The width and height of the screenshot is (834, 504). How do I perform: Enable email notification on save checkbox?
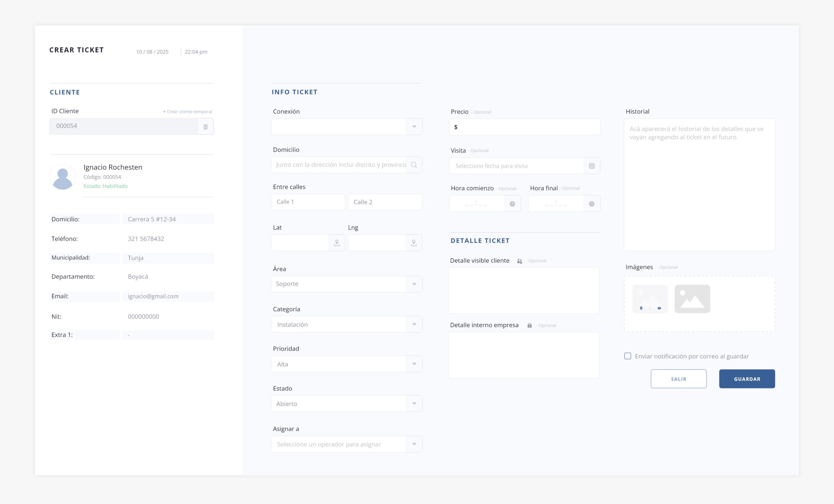[x=627, y=356]
